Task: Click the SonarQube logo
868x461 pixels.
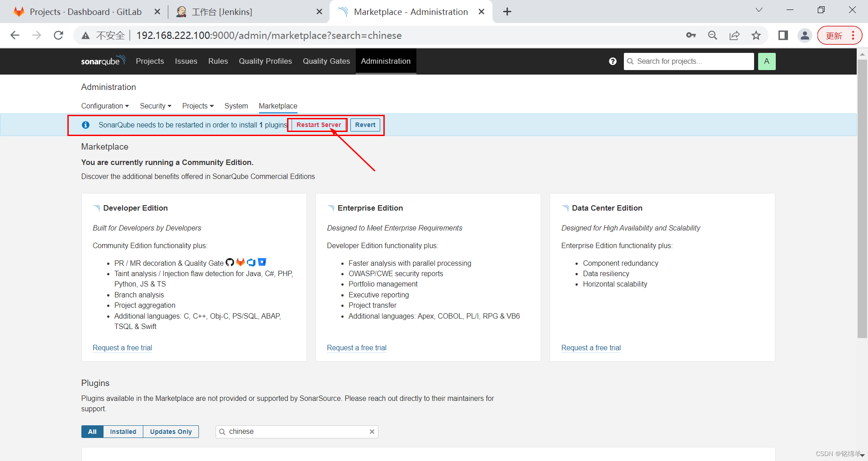Action: tap(103, 61)
